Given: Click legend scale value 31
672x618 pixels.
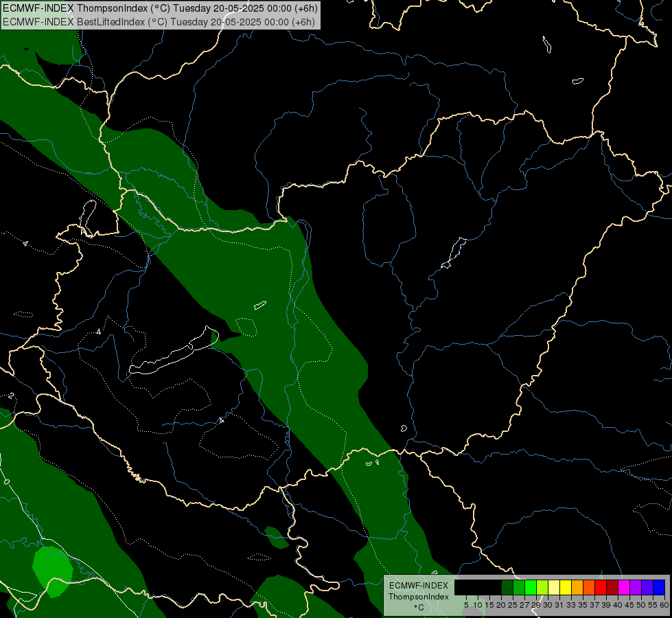Looking at the screenshot, I should coord(559,605).
